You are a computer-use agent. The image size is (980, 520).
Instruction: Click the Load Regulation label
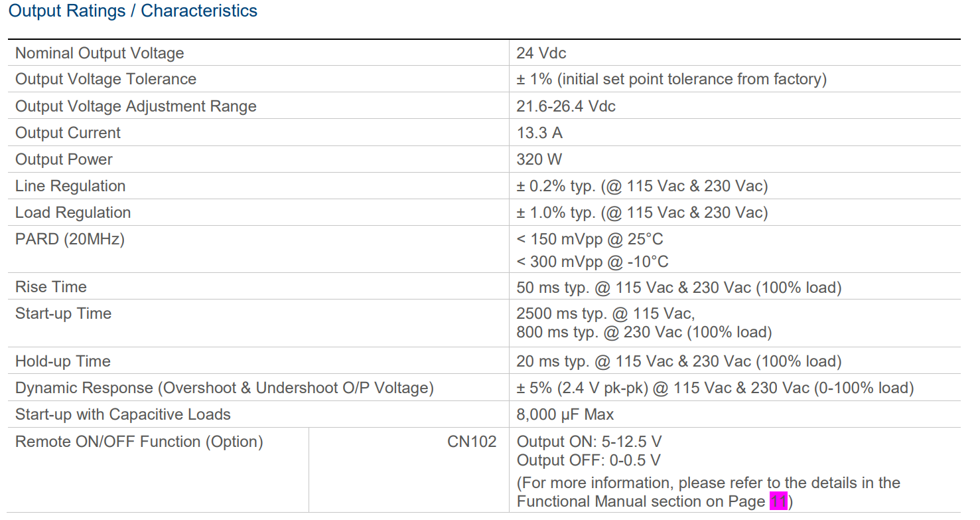click(x=73, y=213)
